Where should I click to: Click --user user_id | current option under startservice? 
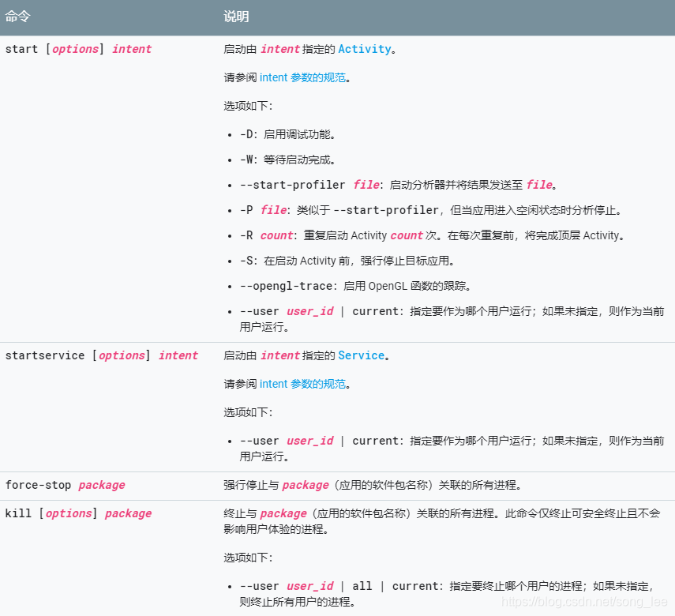pos(452,449)
